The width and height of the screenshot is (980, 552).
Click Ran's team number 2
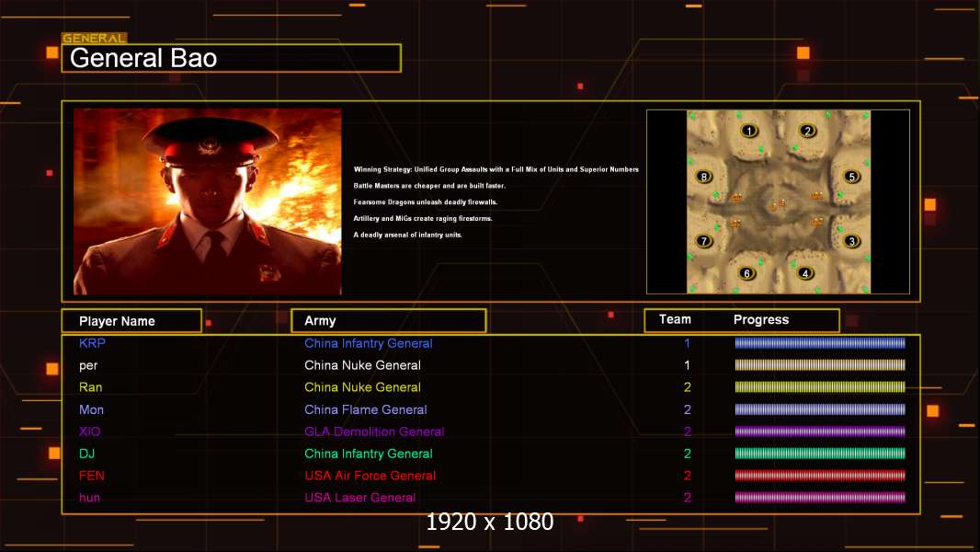tap(687, 387)
